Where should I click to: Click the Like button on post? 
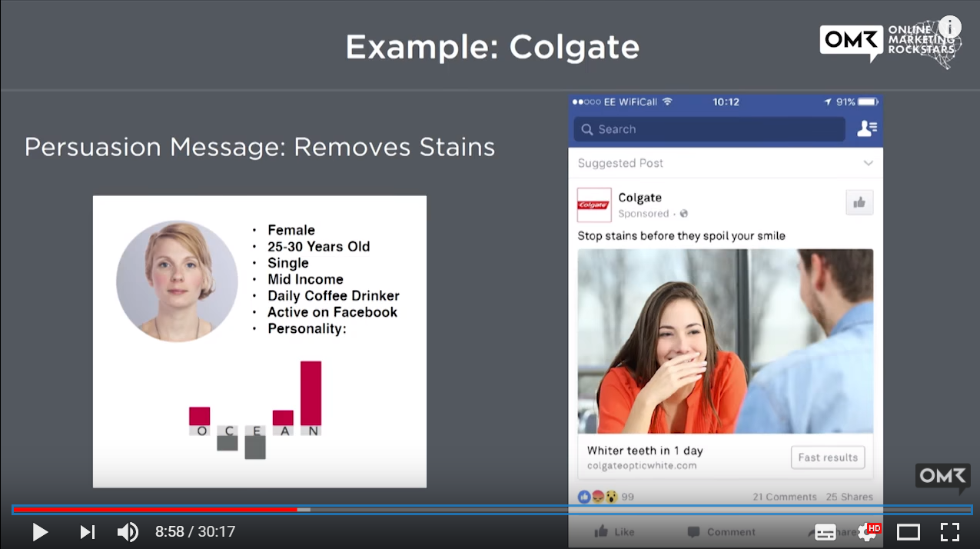pyautogui.click(x=614, y=531)
